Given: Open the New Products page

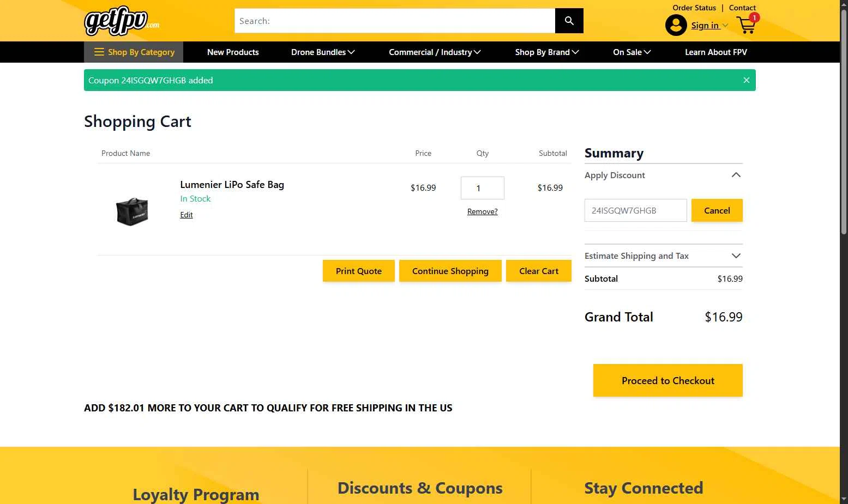Looking at the screenshot, I should tap(233, 52).
